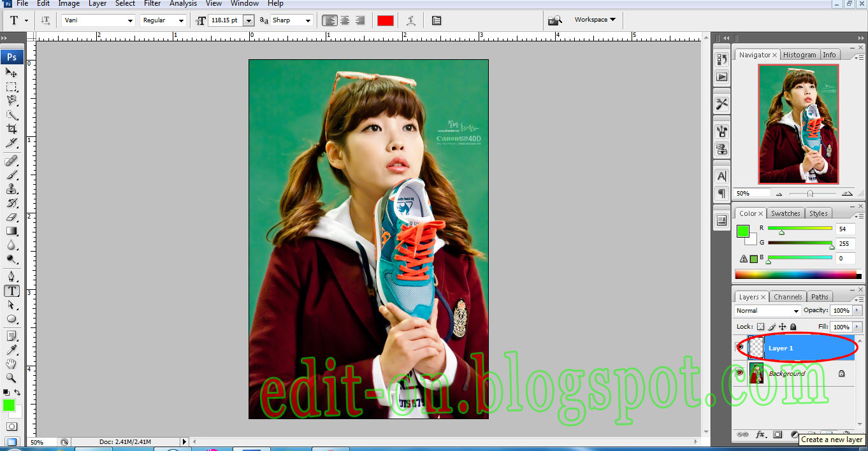The width and height of the screenshot is (868, 451).
Task: Select the Background layer
Action: pyautogui.click(x=788, y=373)
